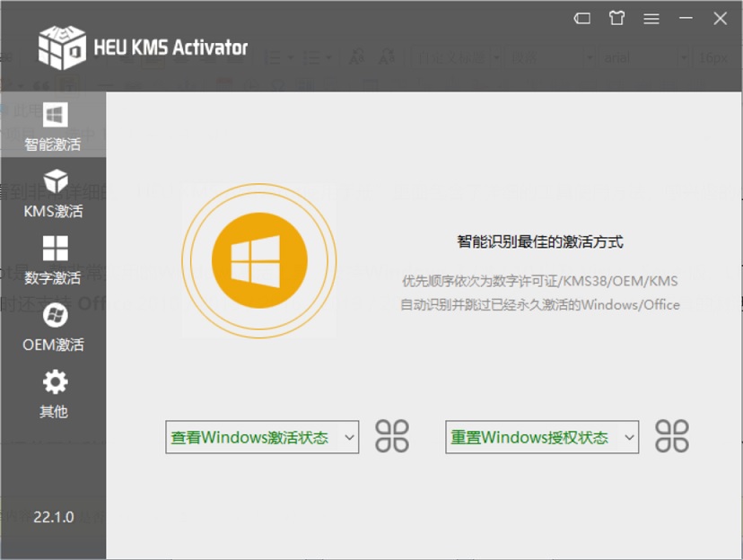Screen dimensions: 743x560
Task: Open the t-shirt theme skin icon
Action: 616,18
